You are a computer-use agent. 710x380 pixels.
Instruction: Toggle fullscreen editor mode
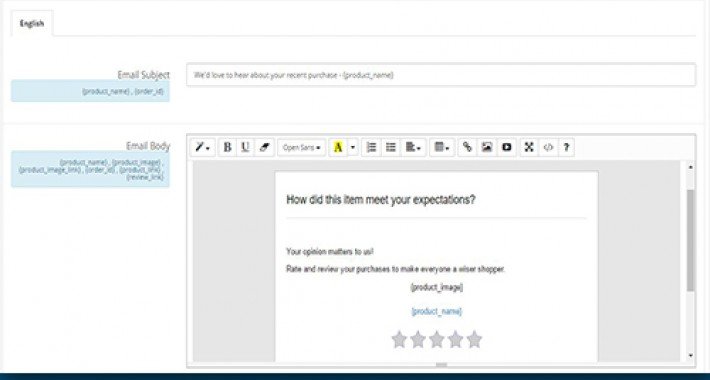click(529, 147)
